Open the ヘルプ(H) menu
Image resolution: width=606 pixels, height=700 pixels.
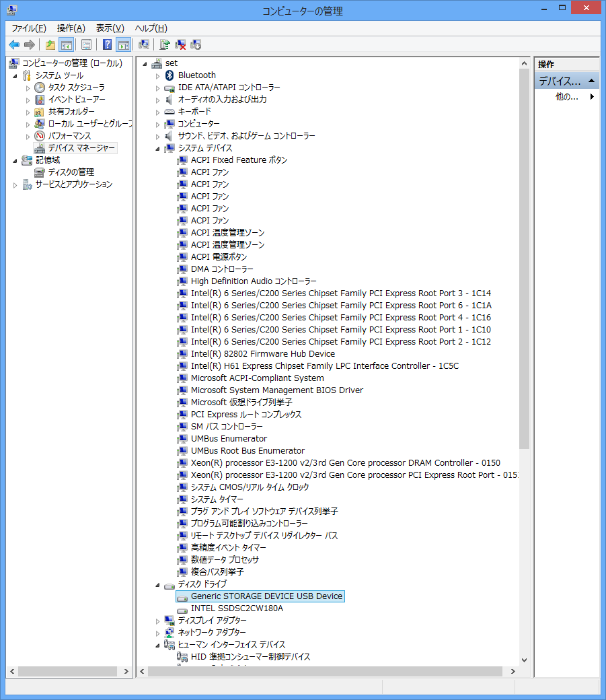(x=151, y=28)
